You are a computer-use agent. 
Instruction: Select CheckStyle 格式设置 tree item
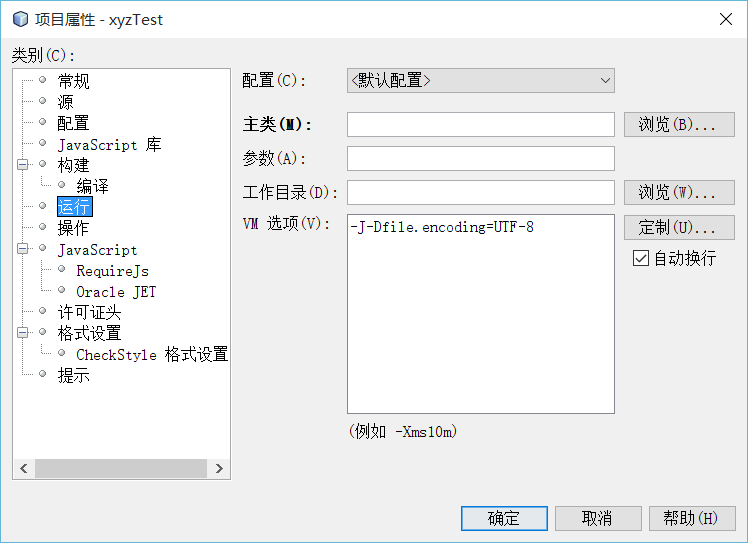[x=151, y=354]
